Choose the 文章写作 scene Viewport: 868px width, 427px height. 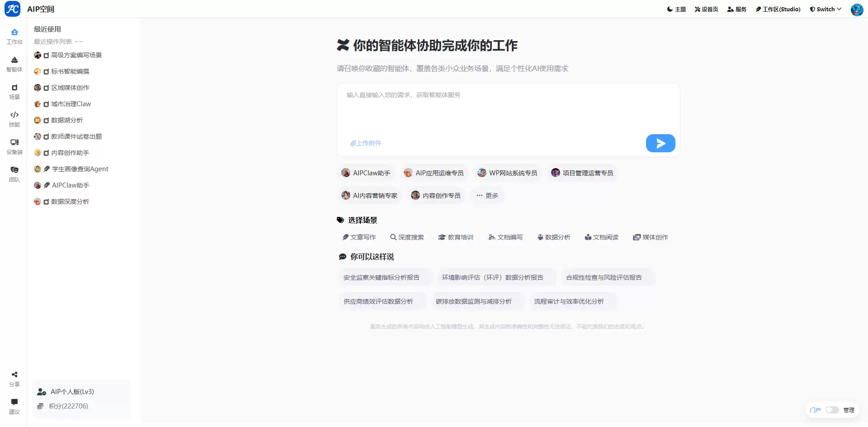[359, 237]
